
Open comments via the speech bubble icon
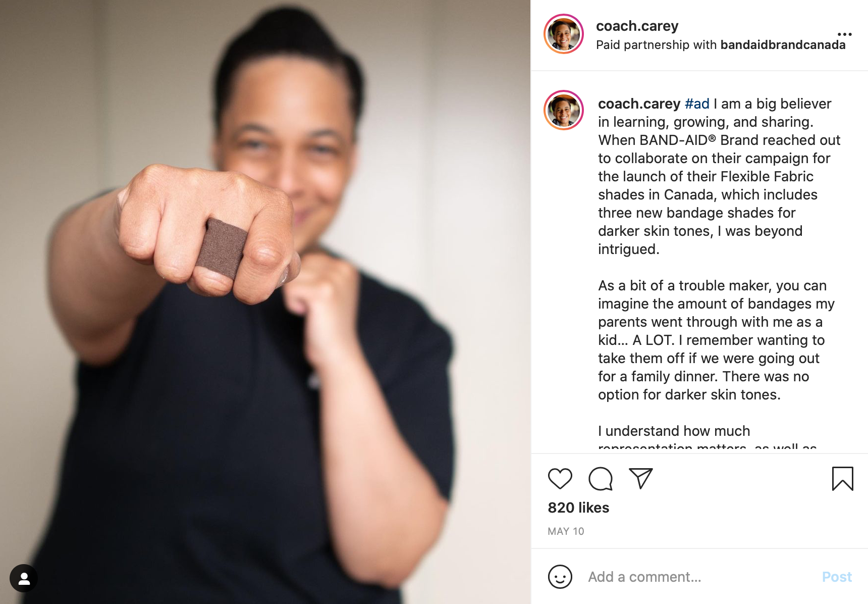pos(601,479)
